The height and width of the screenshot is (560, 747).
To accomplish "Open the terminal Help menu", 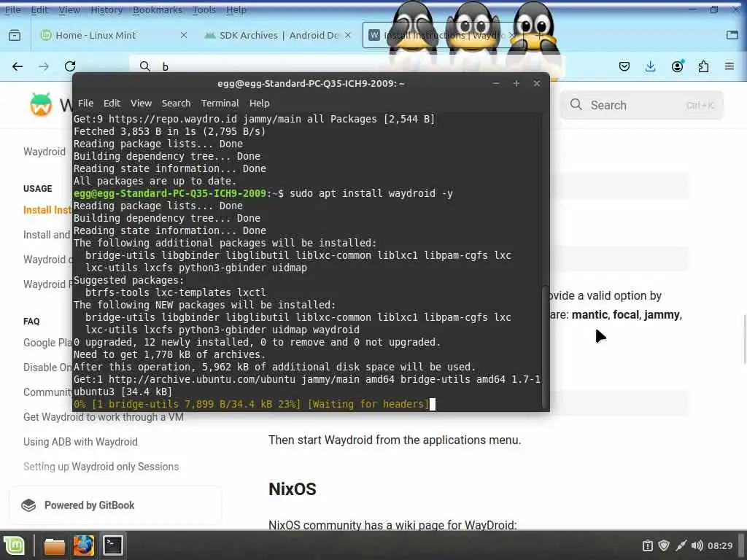I will (x=260, y=104).
